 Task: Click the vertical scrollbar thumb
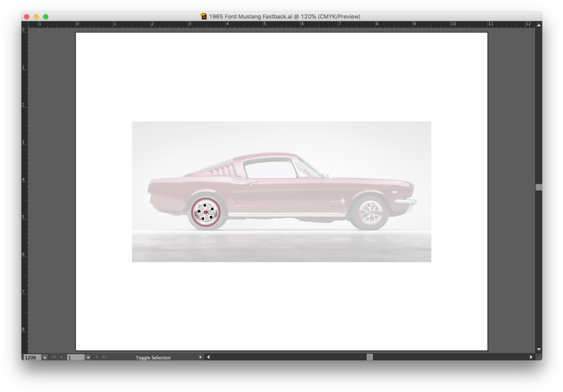click(539, 187)
